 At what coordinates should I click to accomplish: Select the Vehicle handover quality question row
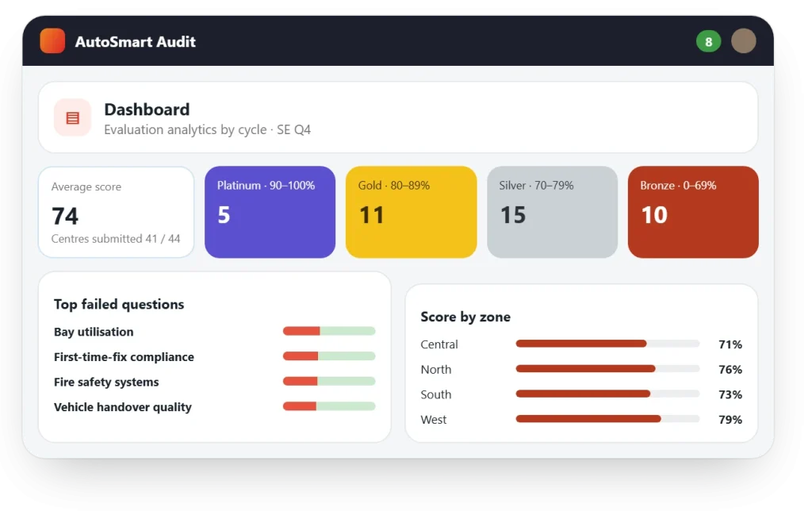(214, 407)
